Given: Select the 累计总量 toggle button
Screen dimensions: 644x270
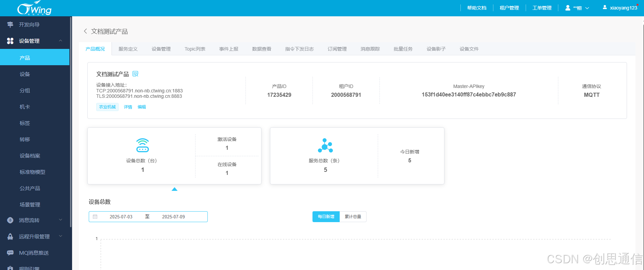Looking at the screenshot, I should (x=353, y=217).
